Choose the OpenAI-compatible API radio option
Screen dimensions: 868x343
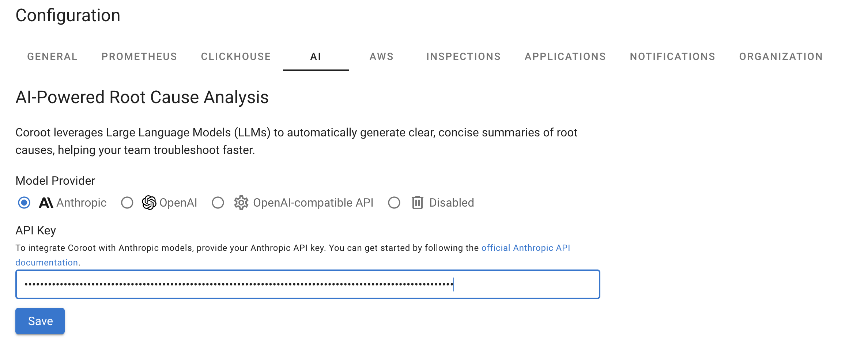pyautogui.click(x=218, y=203)
